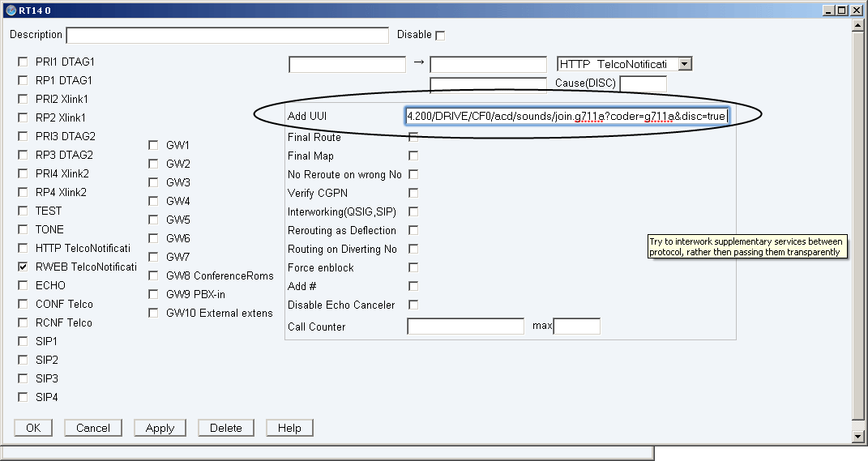Image resolution: width=868 pixels, height=461 pixels.
Task: Delete this route entry
Action: pos(226,428)
